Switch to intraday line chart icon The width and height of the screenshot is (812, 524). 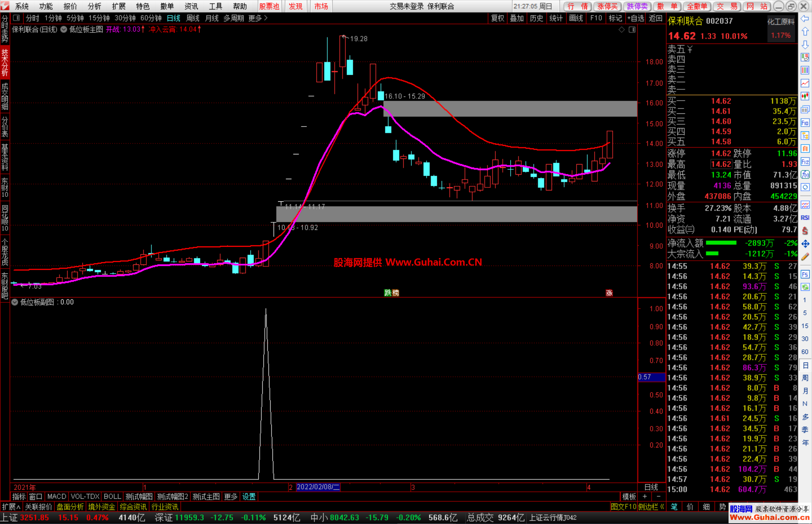805,83
